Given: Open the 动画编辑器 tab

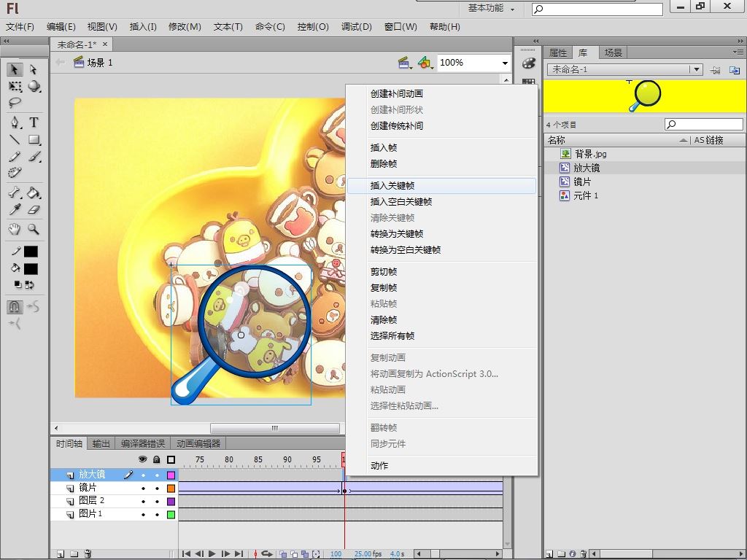Looking at the screenshot, I should coord(198,444).
